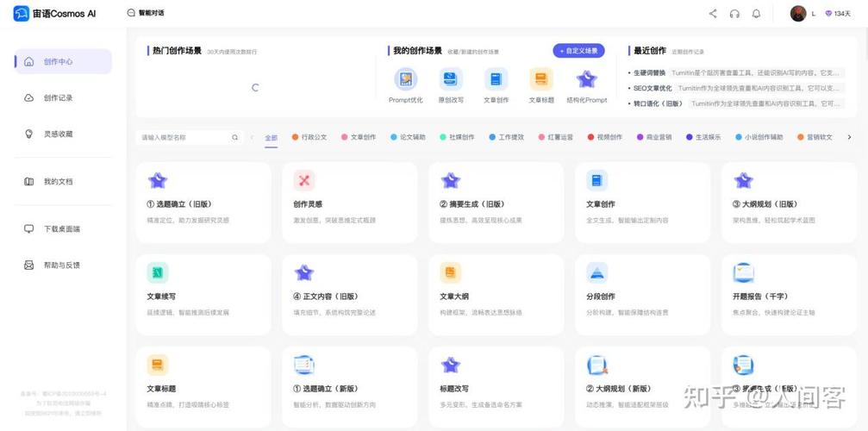Screen dimensions: 868x431
Task: Open the 文章续写 card
Action: click(x=203, y=295)
